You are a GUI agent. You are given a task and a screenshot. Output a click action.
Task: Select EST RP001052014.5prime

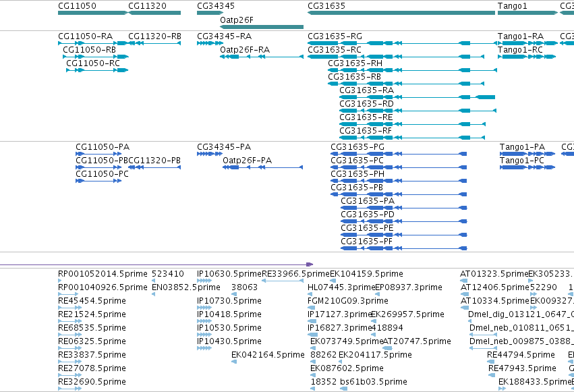click(103, 274)
